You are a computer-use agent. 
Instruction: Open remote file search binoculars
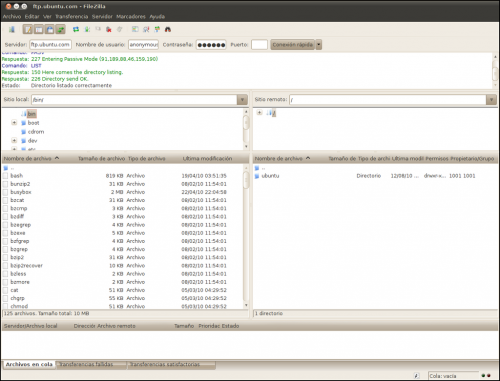coord(168,30)
